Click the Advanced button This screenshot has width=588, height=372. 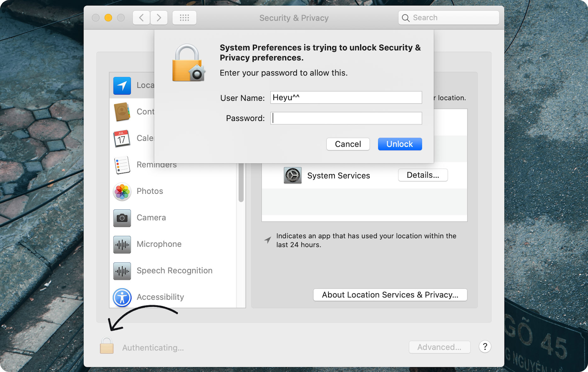click(x=440, y=347)
